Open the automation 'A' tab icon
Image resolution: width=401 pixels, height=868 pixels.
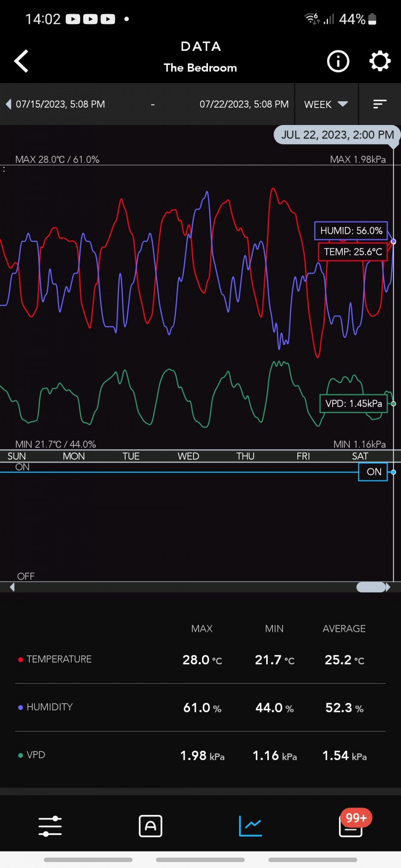coord(150,826)
